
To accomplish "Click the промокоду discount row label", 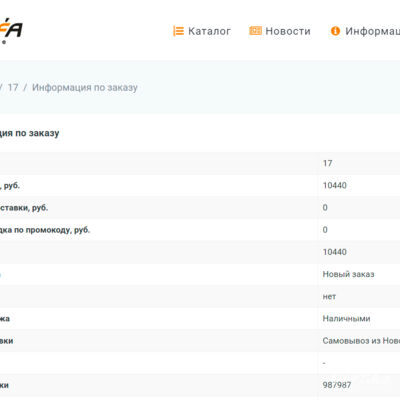I will pos(45,230).
